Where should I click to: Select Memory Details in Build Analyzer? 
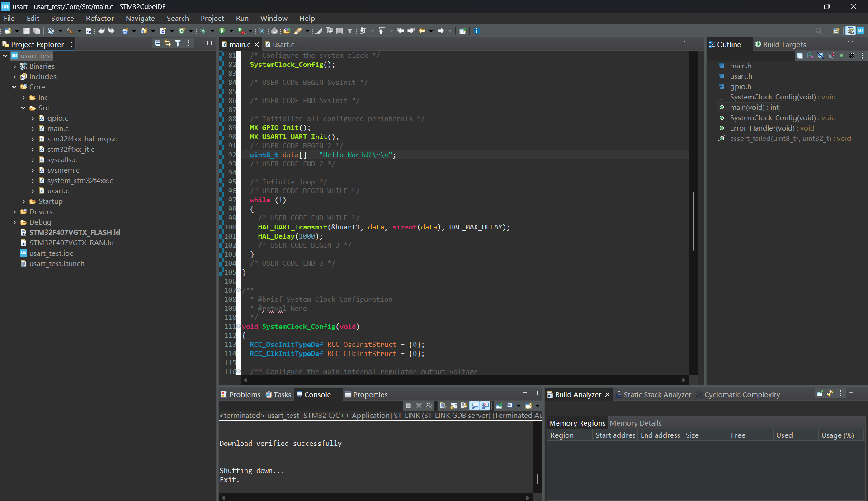tap(635, 423)
